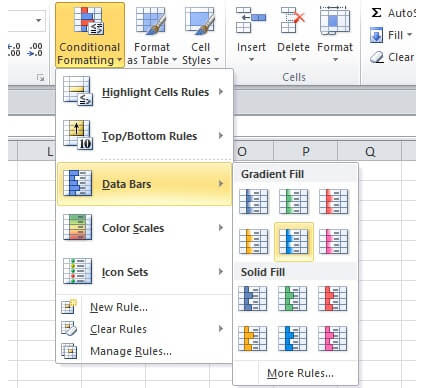Apply red solid fill data bar

(333, 299)
